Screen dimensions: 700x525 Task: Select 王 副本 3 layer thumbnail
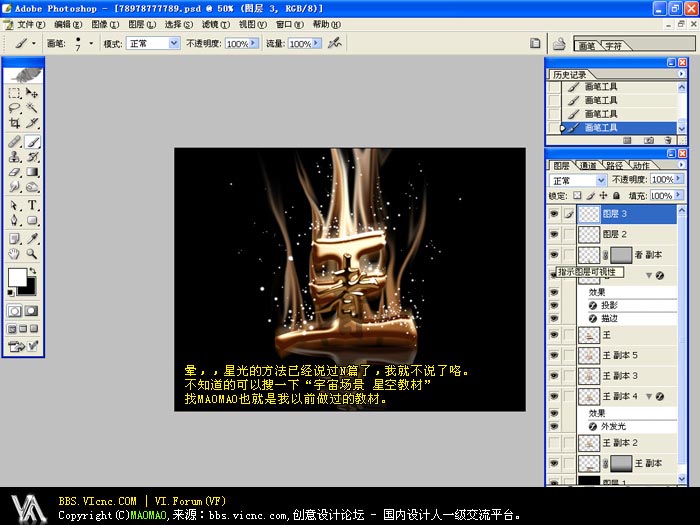(x=589, y=375)
